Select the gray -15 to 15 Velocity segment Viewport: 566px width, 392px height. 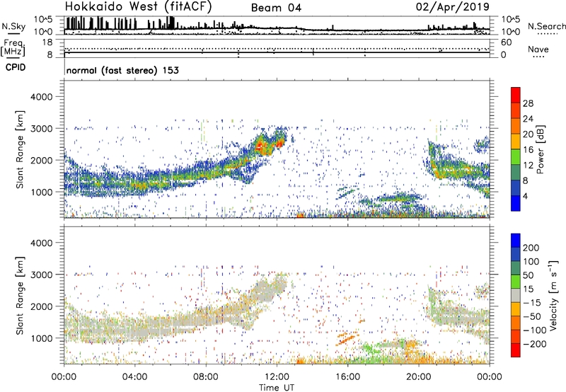click(x=516, y=295)
